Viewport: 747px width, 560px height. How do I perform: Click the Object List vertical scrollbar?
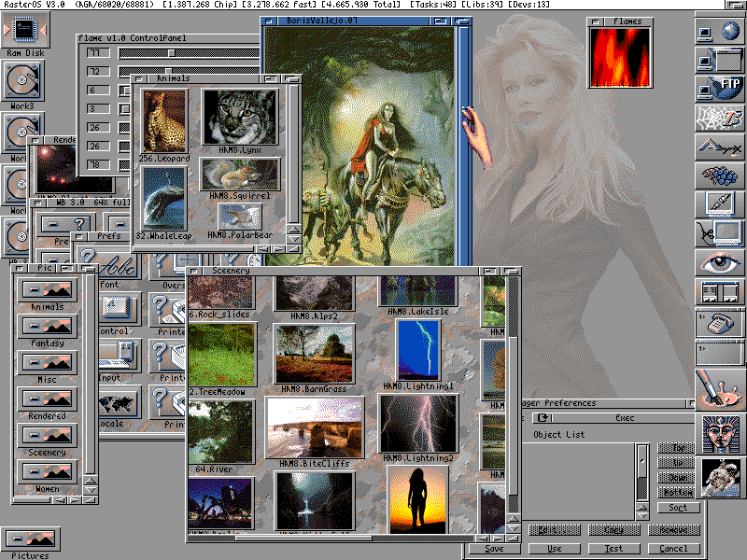coord(642,473)
